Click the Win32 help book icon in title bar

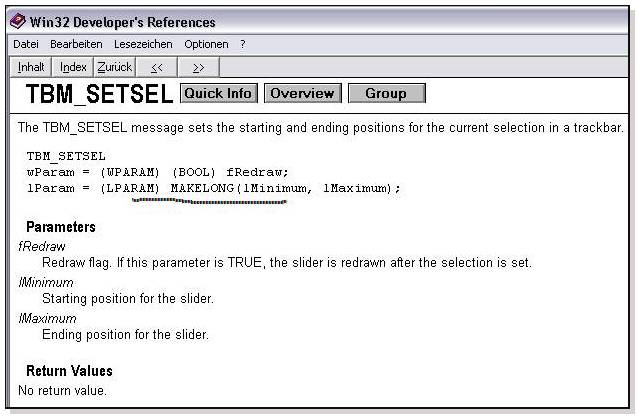(18, 21)
